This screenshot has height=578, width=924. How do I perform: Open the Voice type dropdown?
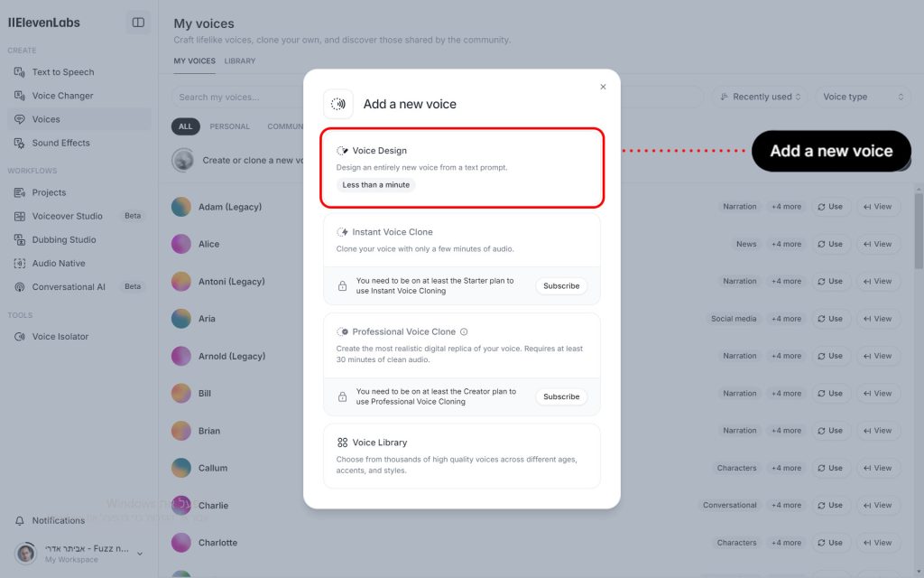[863, 97]
